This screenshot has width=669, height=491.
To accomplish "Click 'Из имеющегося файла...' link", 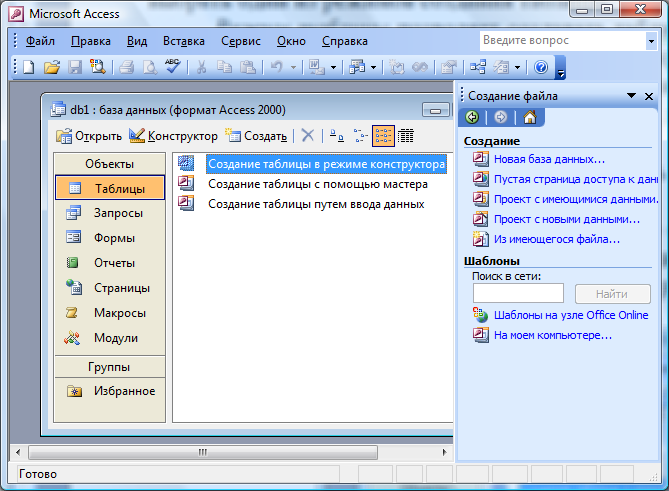I will 556,239.
